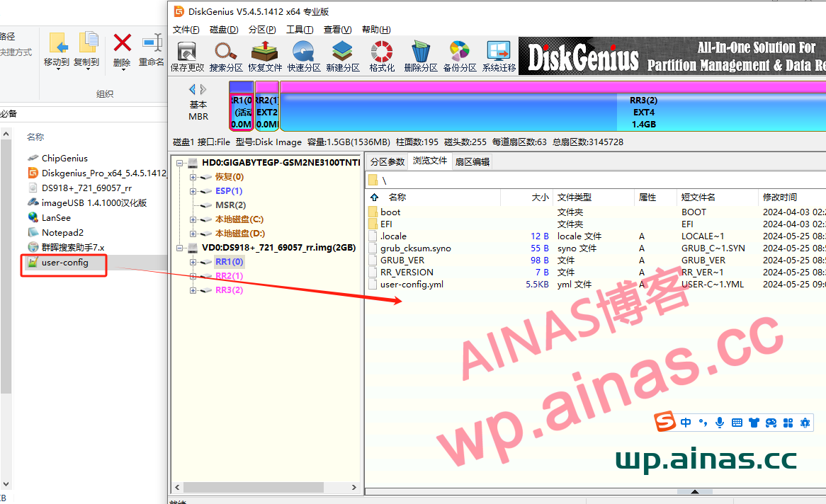Viewport: 826px width, 504px height.
Task: Switch to the 浏览文件 tab
Action: click(430, 161)
